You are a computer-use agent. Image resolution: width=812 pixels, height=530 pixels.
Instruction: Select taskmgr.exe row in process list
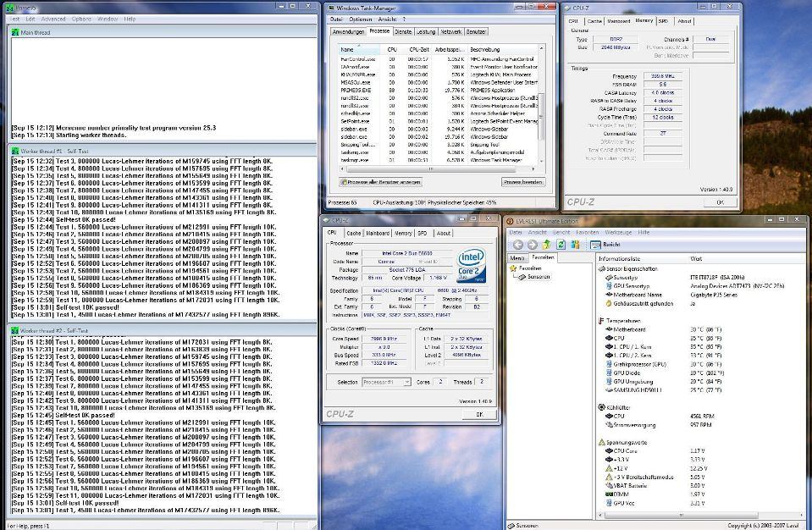click(x=439, y=160)
